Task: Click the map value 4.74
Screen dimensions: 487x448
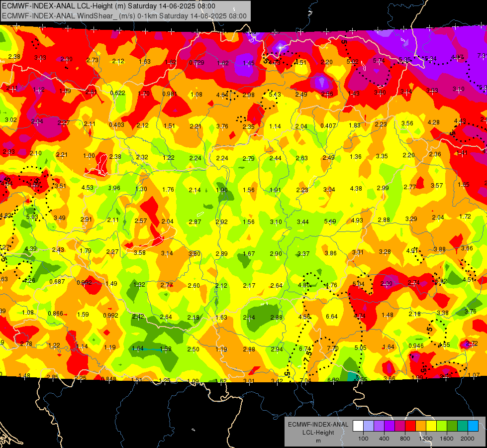Action: tap(359, 316)
